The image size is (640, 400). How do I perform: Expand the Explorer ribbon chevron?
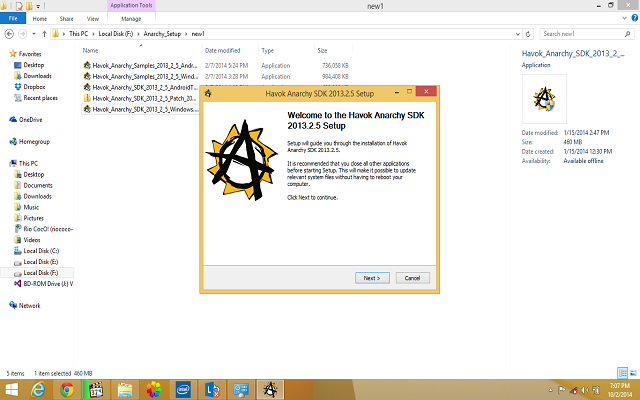coord(624,18)
